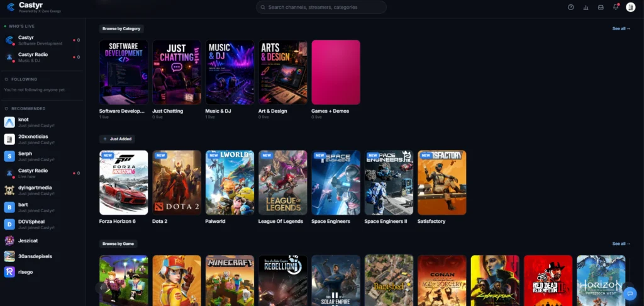
Task: Open the Sins of a Solar Empire II card
Action: 336,281
